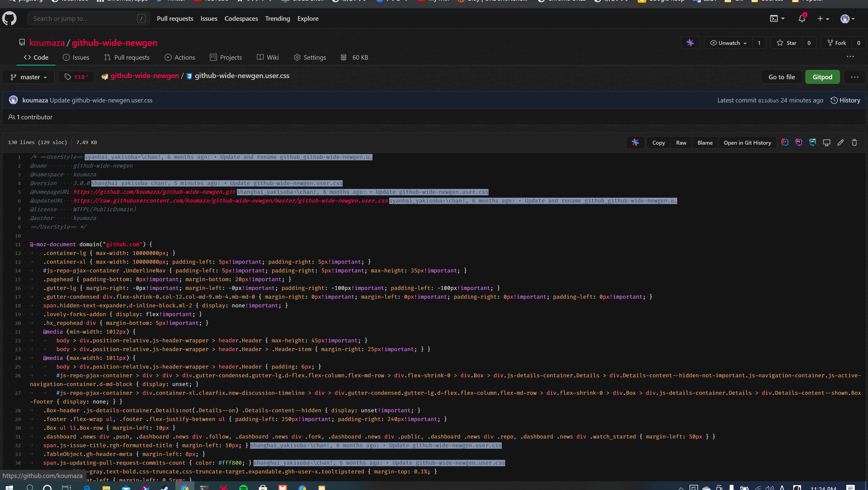Open file in IntelliJ IDEA icon

785,143
